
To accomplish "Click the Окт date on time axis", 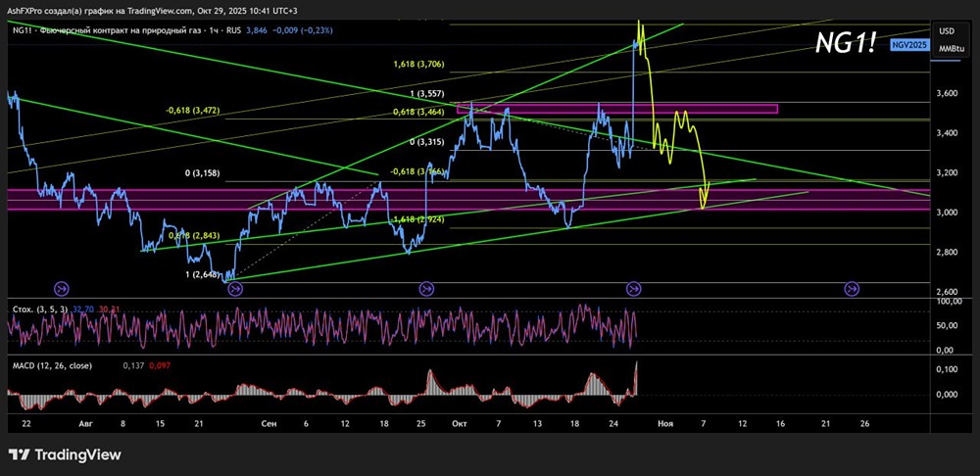I will 459,423.
